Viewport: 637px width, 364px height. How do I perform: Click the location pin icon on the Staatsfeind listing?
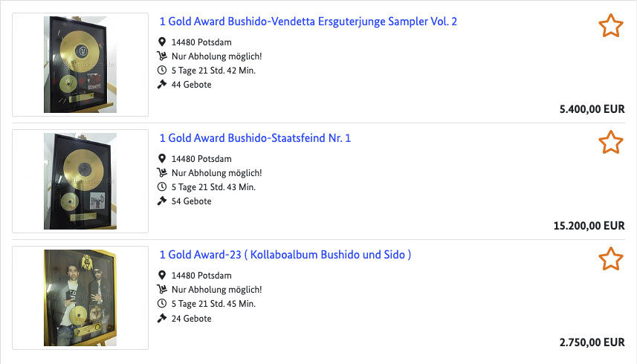[163, 159]
